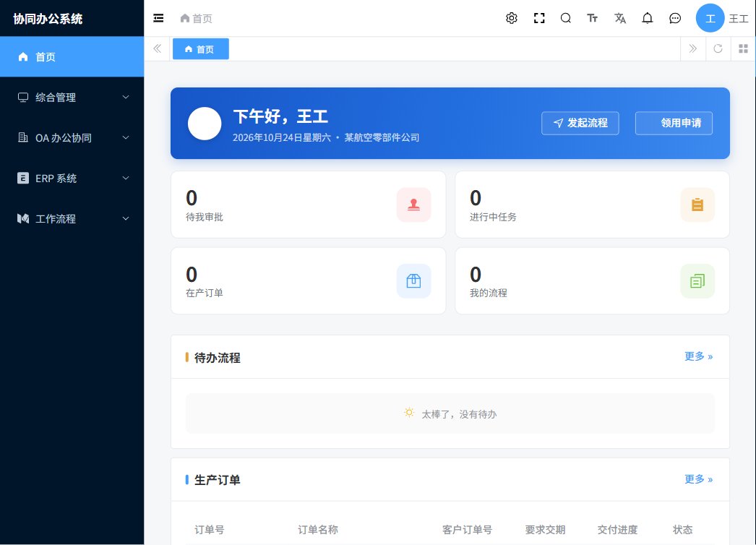
Task: Collapse sidebar with the hamburger icon
Action: [x=158, y=18]
